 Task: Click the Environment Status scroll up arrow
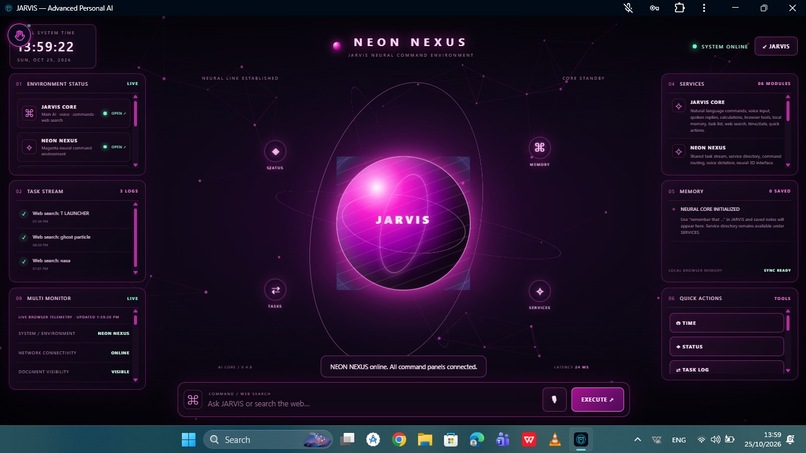pyautogui.click(x=136, y=97)
